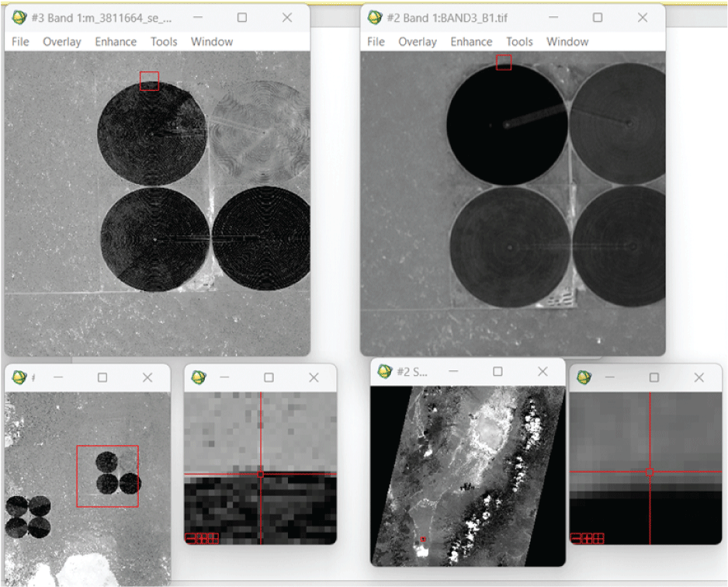Open Overlay menu in BAND3_B1.tif window

point(418,42)
